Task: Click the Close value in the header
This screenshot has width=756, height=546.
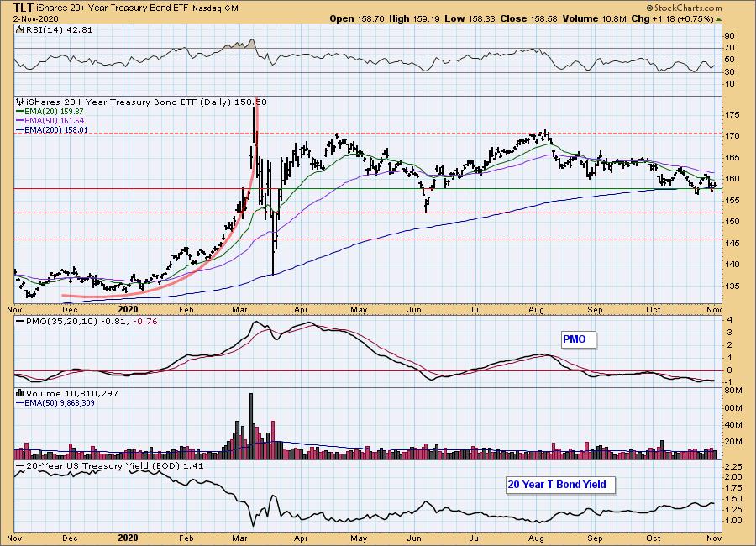Action: coord(528,18)
